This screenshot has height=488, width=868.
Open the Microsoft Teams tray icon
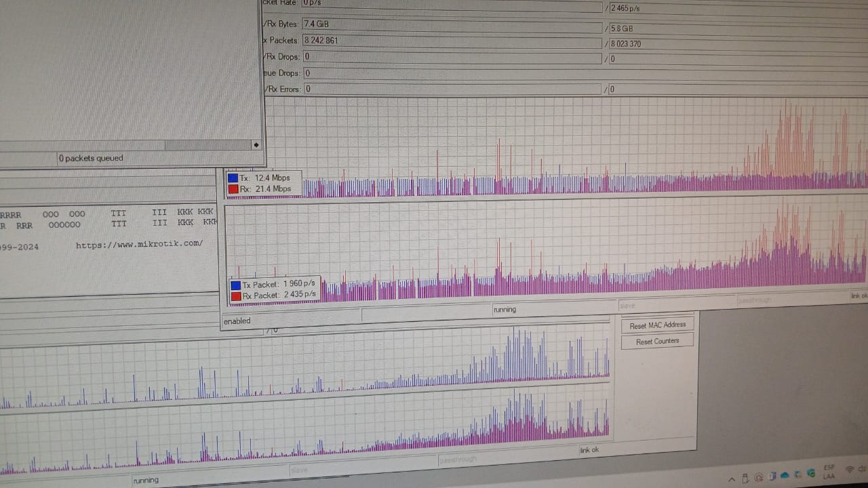click(x=772, y=476)
